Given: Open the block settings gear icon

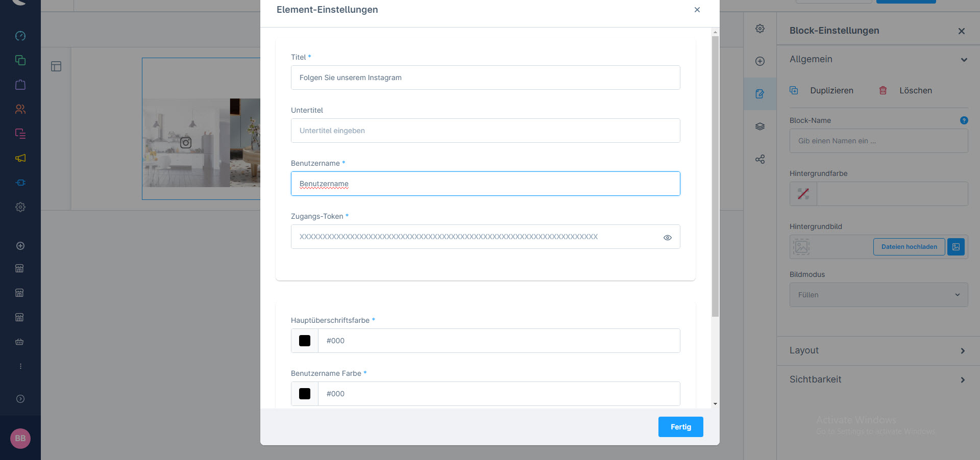Looking at the screenshot, I should point(760,29).
